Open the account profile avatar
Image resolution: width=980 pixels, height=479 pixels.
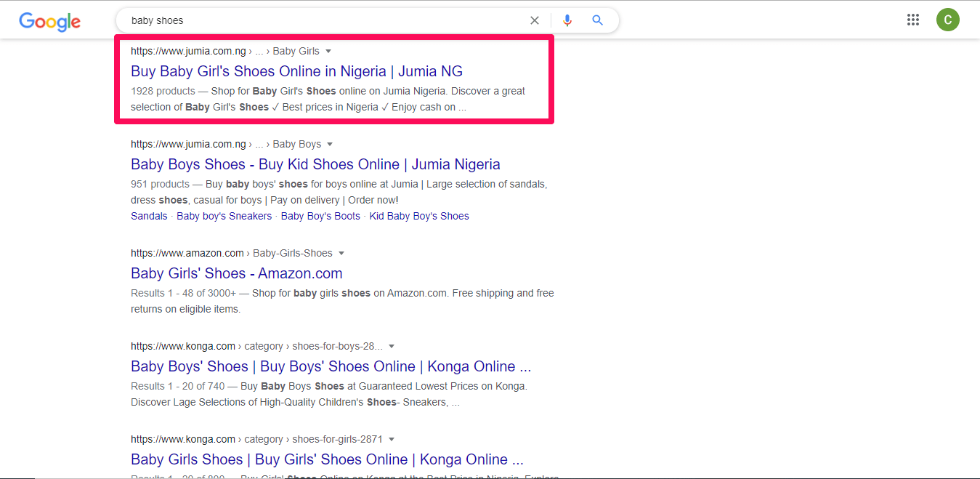947,20
